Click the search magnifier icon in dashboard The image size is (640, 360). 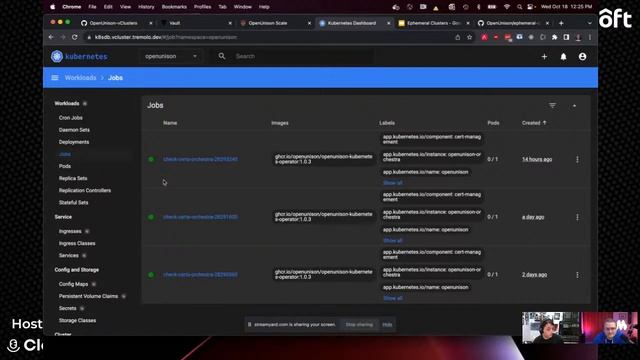coord(222,56)
